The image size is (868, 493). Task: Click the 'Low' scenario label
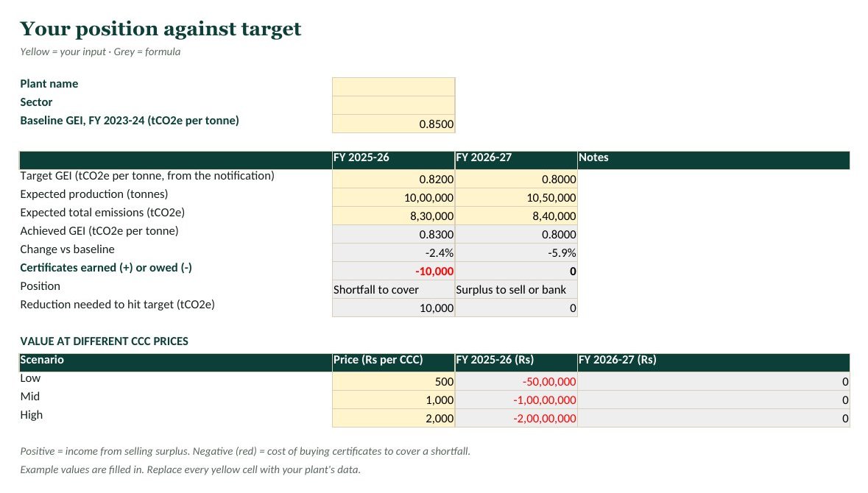tap(30, 378)
